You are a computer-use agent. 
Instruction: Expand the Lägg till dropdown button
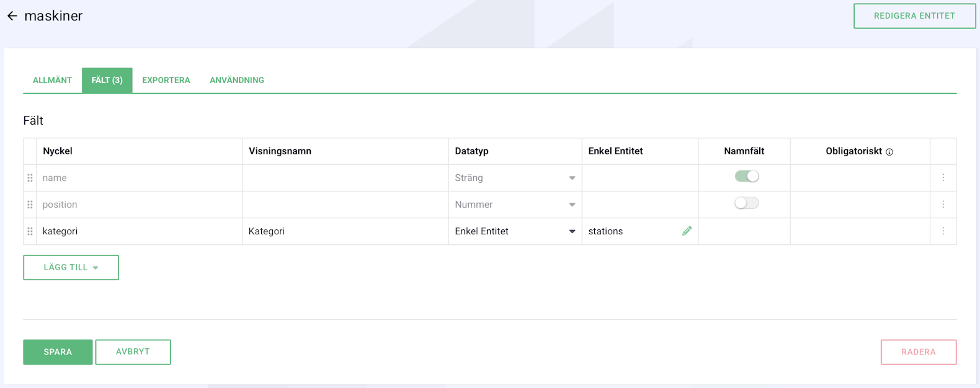[71, 268]
